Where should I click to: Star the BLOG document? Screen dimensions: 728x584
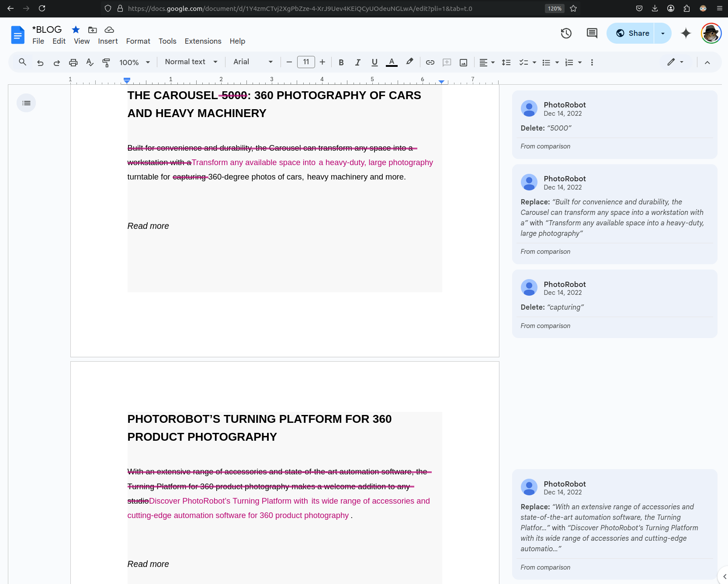[x=76, y=30]
